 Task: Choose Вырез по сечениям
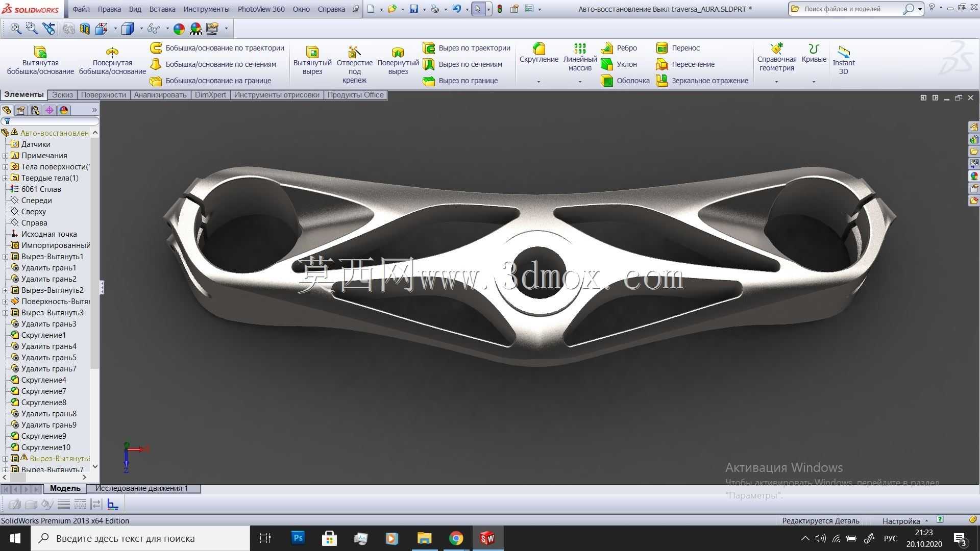(x=462, y=64)
